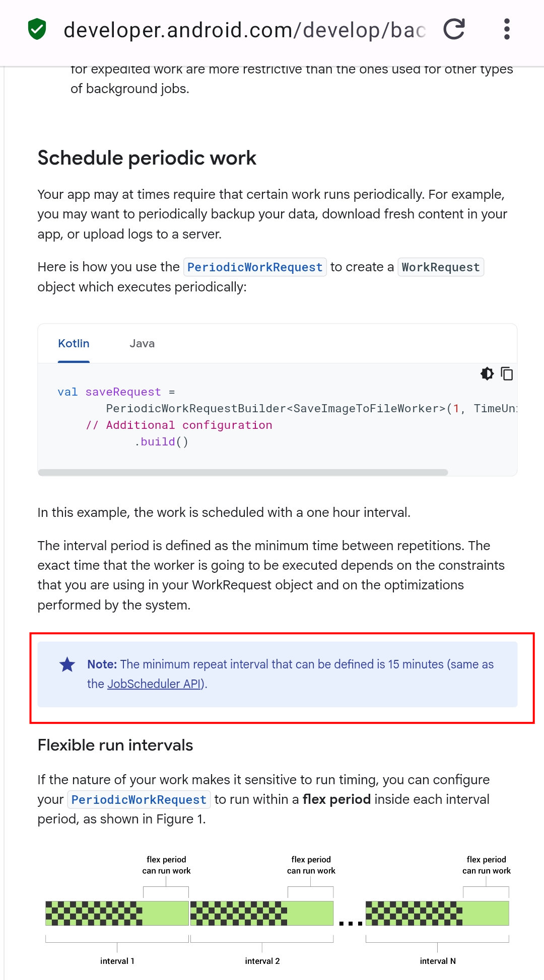Tap the browser address bar URL
Viewport: 544px width, 980px height.
click(244, 30)
